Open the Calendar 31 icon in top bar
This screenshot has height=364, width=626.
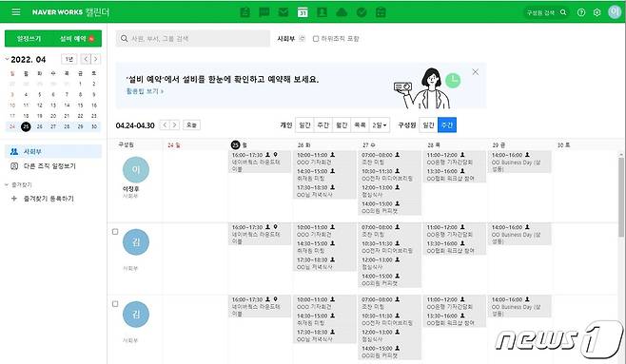click(x=303, y=12)
